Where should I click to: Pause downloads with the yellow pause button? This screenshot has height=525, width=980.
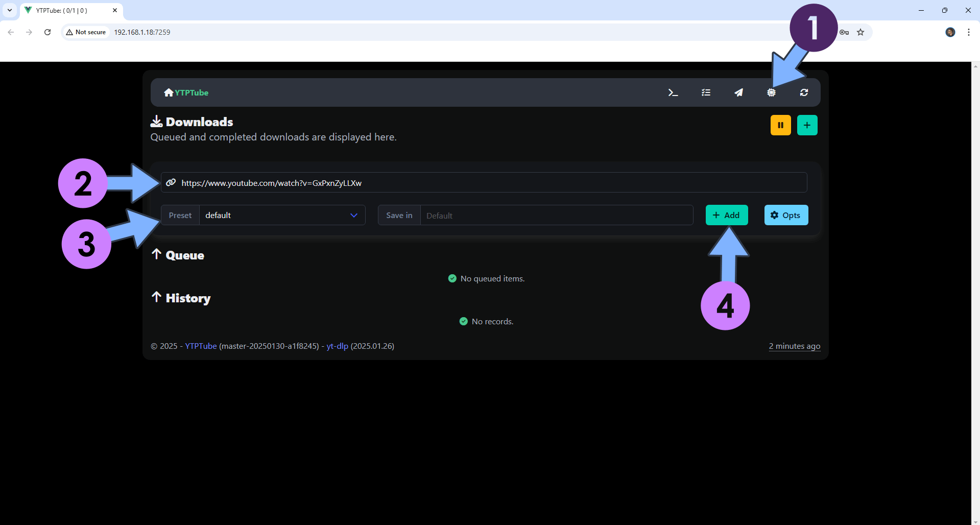[x=780, y=125]
